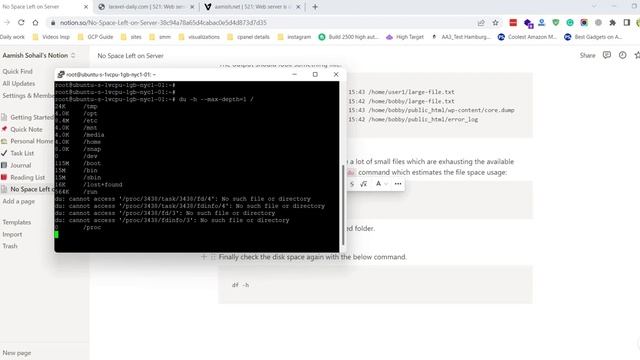This screenshot has height=360, width=640.
Task: Click the browser Home icon
Action: (36, 22)
